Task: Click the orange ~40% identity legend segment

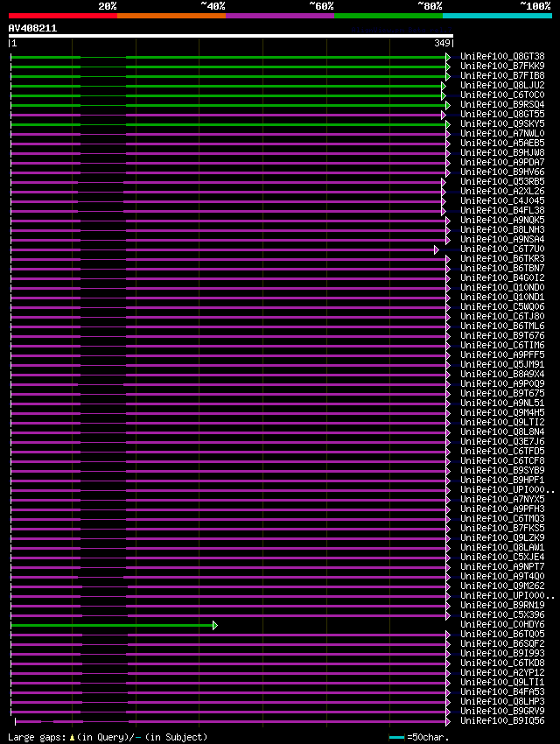Action: [x=171, y=16]
